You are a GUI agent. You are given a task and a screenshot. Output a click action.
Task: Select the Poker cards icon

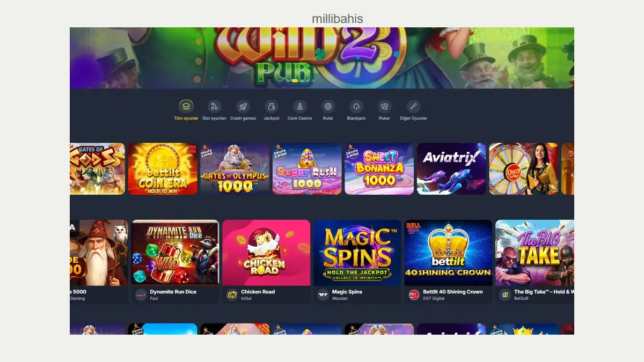click(x=384, y=106)
